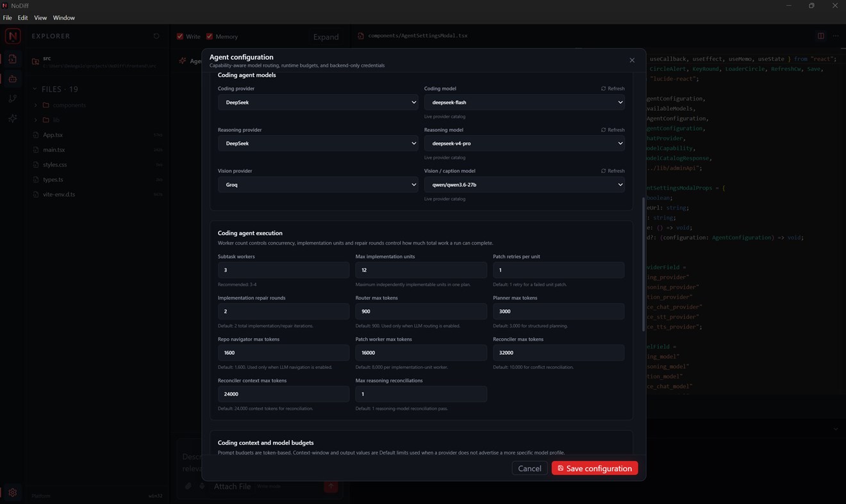Click the Expand button above the editor
Image resolution: width=846 pixels, height=504 pixels.
tap(326, 37)
